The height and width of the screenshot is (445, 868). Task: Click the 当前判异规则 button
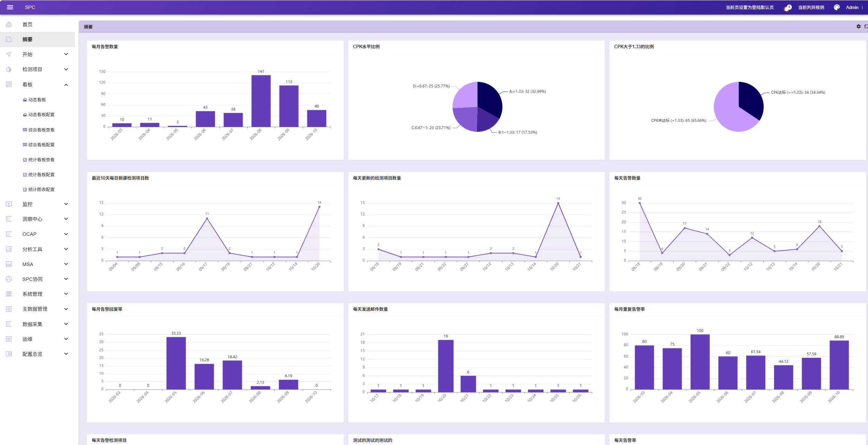pos(811,7)
